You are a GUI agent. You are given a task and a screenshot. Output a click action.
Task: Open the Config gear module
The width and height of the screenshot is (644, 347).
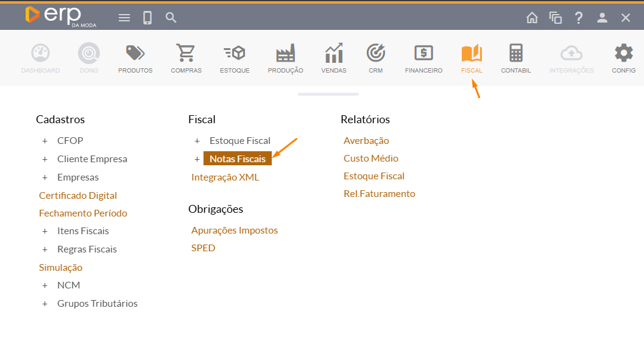click(x=623, y=54)
